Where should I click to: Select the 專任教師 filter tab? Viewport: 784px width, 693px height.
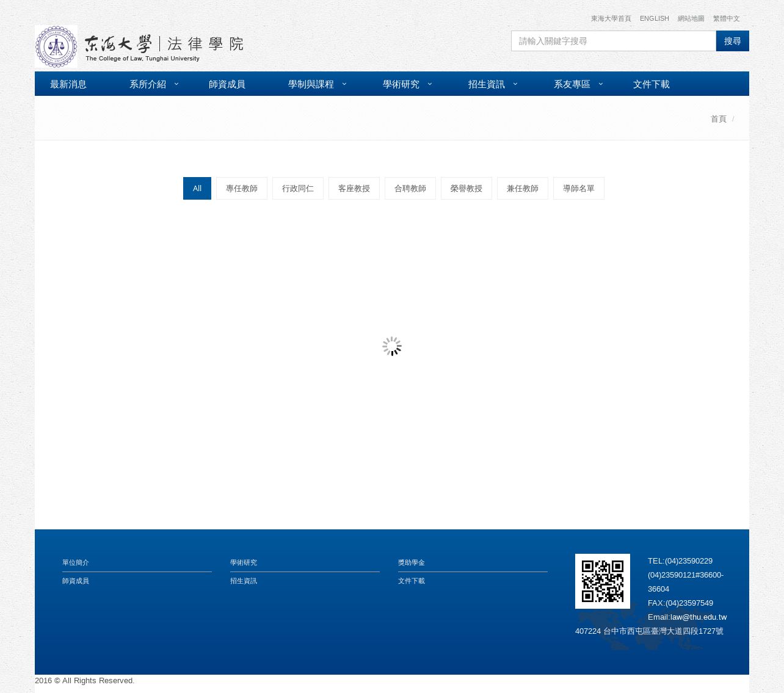pos(242,189)
